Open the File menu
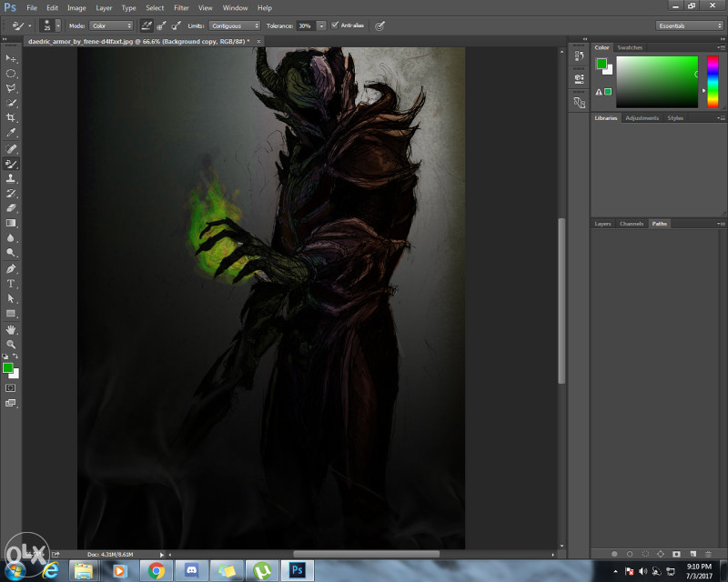 [x=32, y=8]
